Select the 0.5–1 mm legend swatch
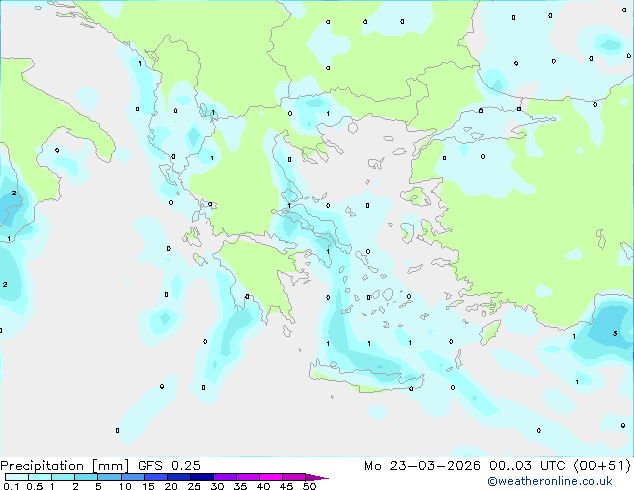The width and height of the screenshot is (634, 490). pyautogui.click(x=40, y=477)
